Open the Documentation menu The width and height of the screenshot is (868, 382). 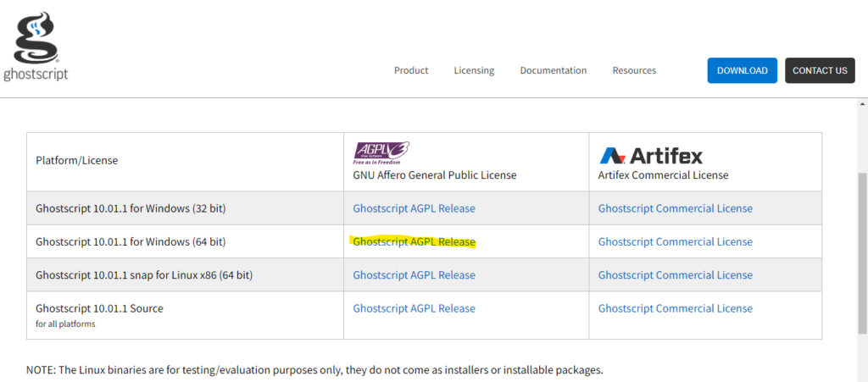553,70
